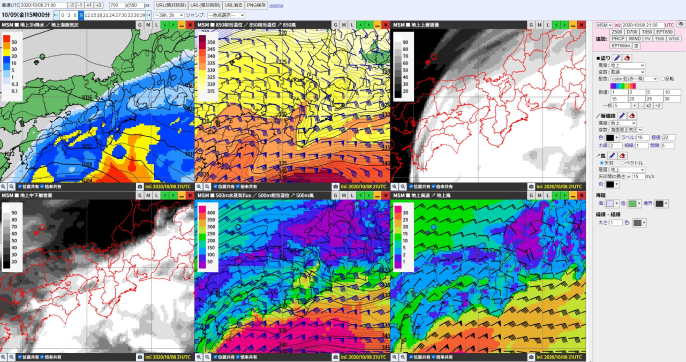This screenshot has height=362, width=686.
Task: Click green next-arrow in first panel header
Action: (173, 25)
